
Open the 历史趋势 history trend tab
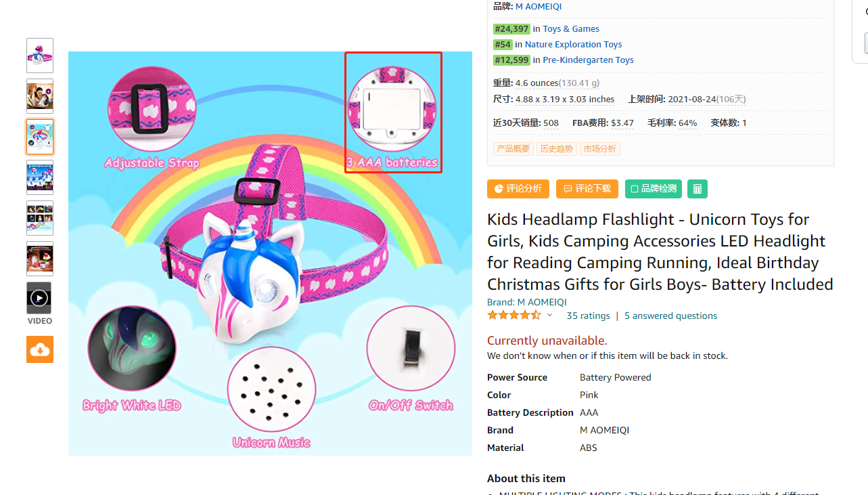pyautogui.click(x=557, y=149)
